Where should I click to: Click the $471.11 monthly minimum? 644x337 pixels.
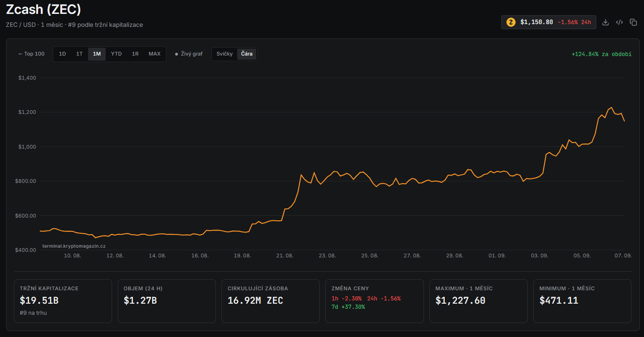pyautogui.click(x=559, y=300)
